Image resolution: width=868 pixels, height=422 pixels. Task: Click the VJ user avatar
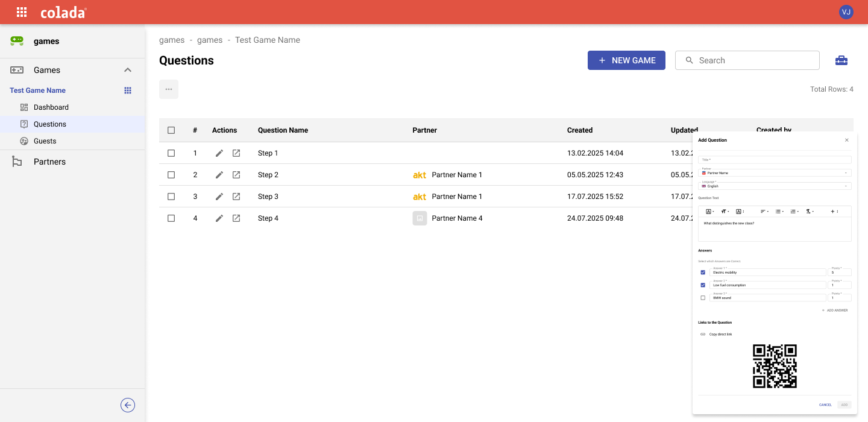point(846,12)
